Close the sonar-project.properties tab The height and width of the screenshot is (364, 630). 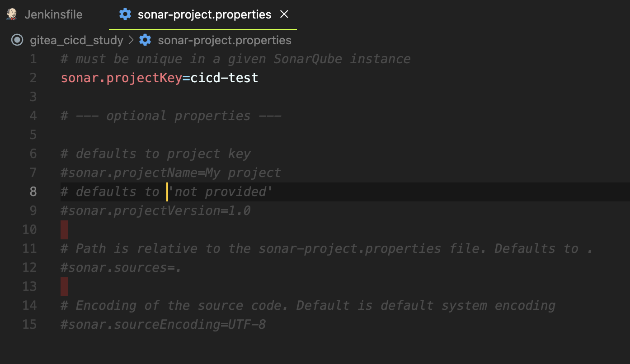(x=284, y=14)
